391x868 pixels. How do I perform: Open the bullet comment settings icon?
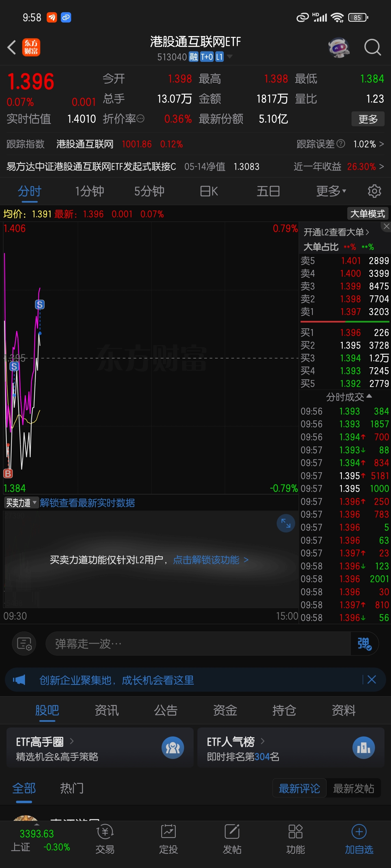[24, 644]
